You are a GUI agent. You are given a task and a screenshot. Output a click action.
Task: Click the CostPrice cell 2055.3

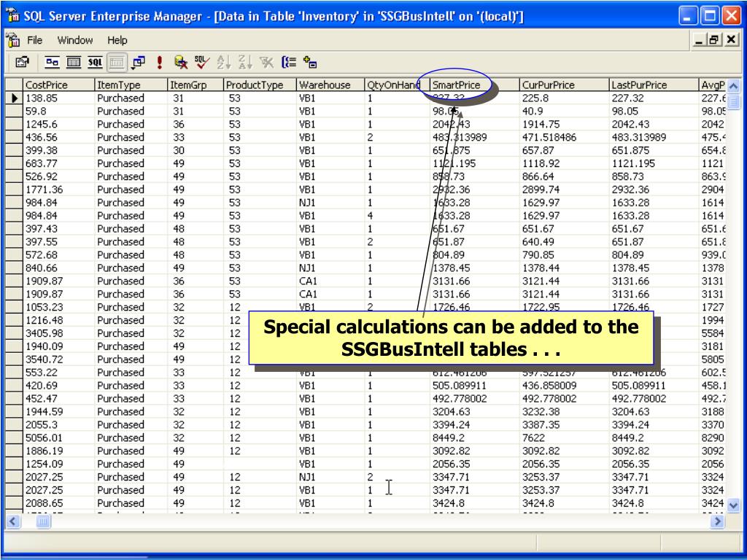pos(58,425)
